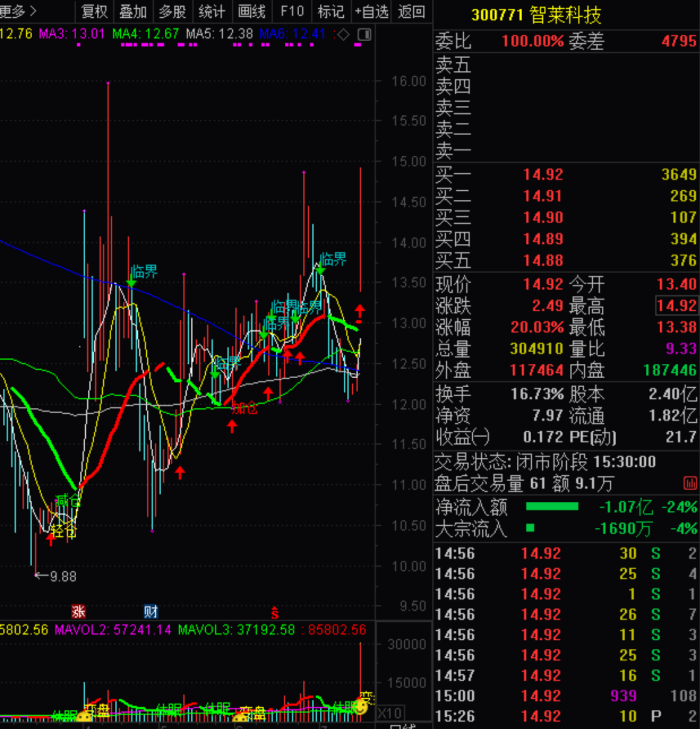
Task: Click the 买五 bid price 14.88
Action: [543, 260]
